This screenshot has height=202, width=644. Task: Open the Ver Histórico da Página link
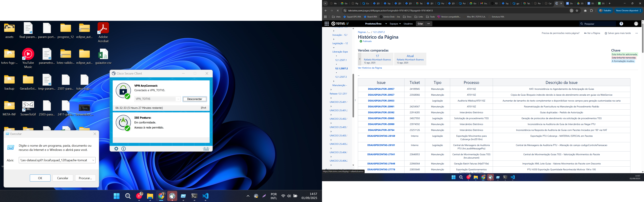[x=370, y=68]
